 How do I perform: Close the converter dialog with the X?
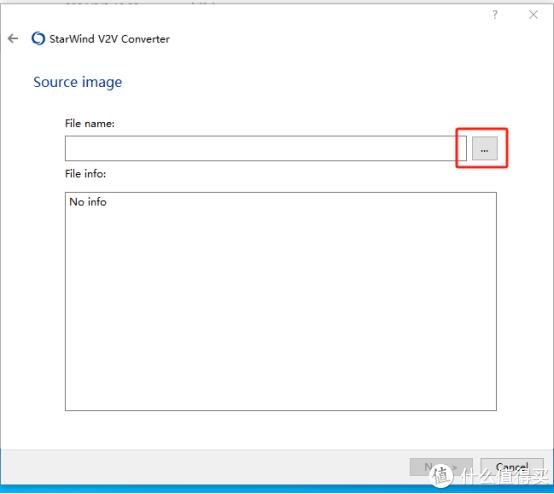(x=533, y=14)
